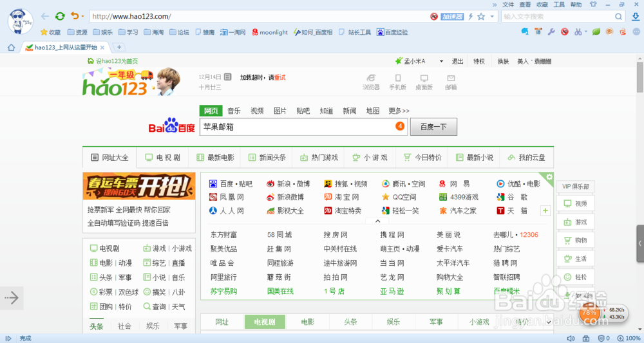Expand 更多>> search categories

[399, 111]
